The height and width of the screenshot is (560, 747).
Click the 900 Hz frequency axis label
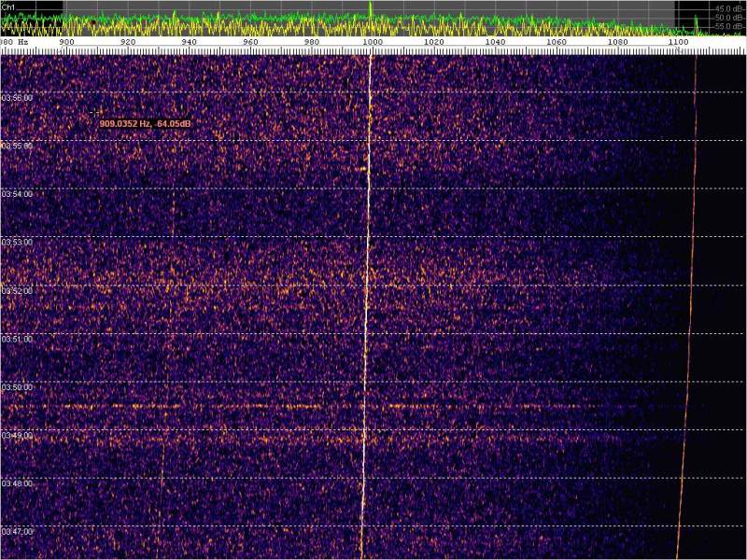click(x=66, y=42)
